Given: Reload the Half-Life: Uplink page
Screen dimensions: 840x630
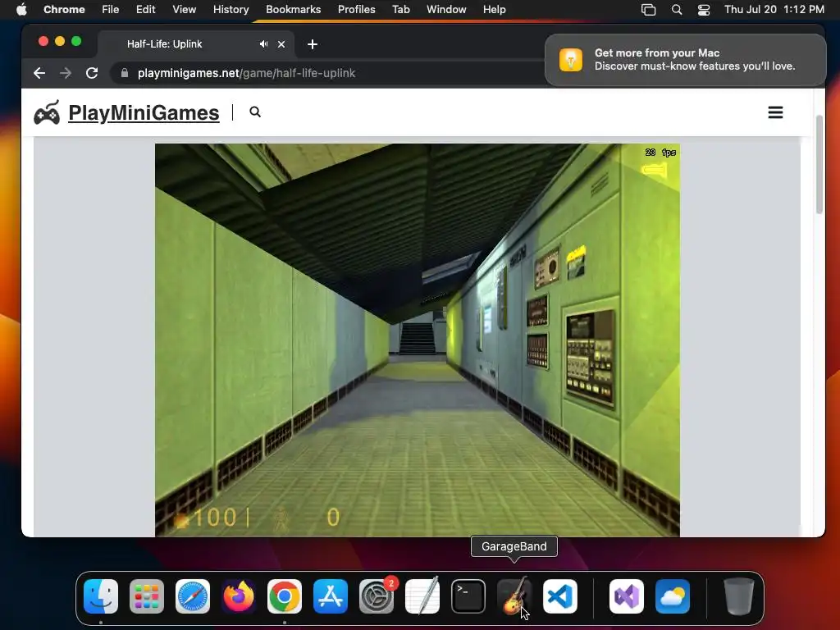Looking at the screenshot, I should click(x=92, y=73).
